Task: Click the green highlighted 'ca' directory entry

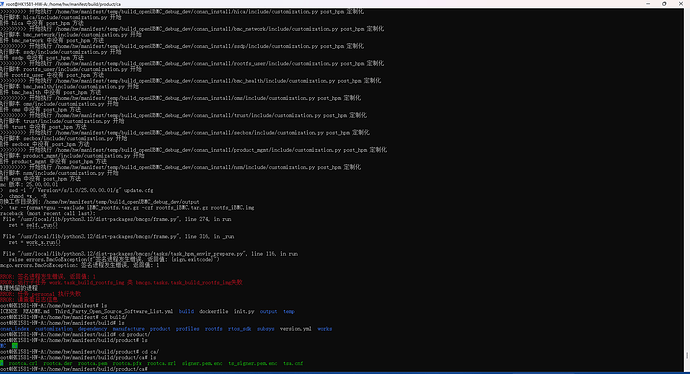Action: (x=15, y=346)
